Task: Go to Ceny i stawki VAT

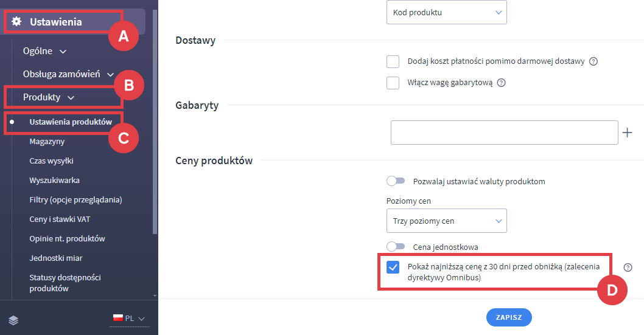Action: (60, 219)
